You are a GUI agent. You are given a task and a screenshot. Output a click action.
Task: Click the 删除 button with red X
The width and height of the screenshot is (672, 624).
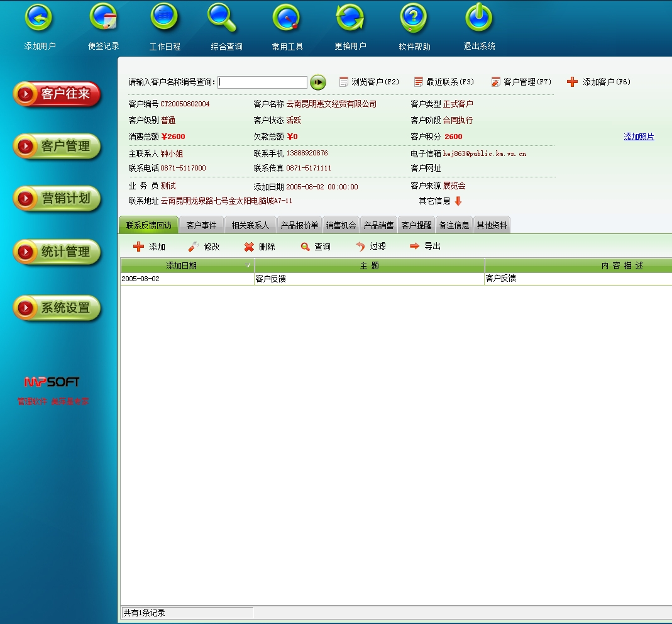pyautogui.click(x=260, y=247)
